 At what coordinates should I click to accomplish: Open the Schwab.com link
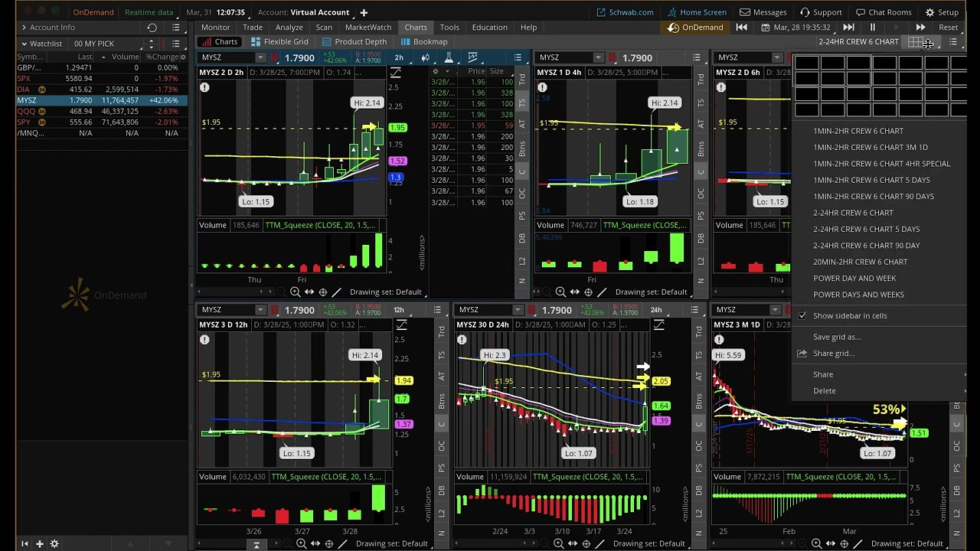point(626,12)
